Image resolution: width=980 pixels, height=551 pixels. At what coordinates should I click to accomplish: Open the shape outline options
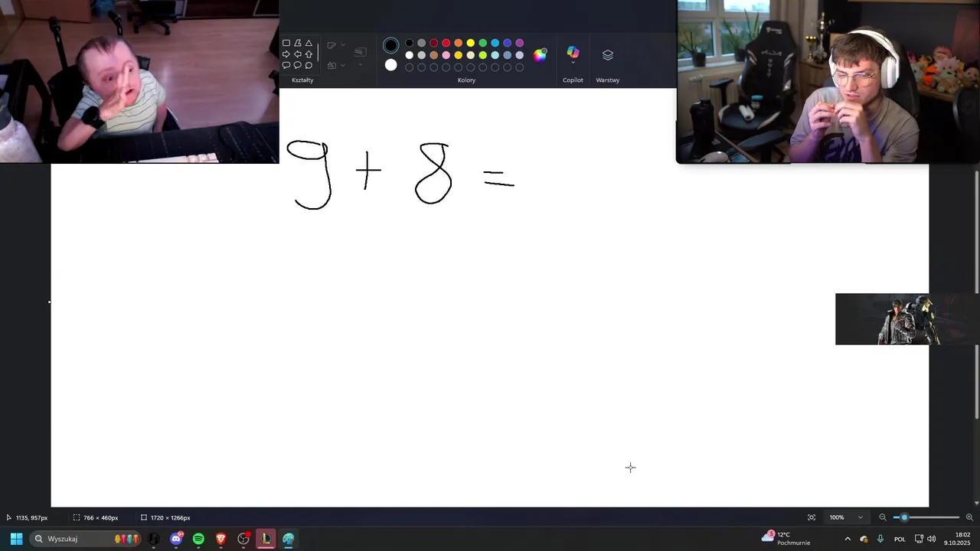336,46
